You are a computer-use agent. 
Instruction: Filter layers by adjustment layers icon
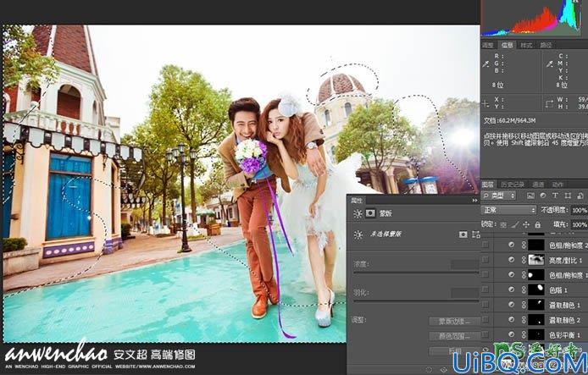(x=543, y=196)
